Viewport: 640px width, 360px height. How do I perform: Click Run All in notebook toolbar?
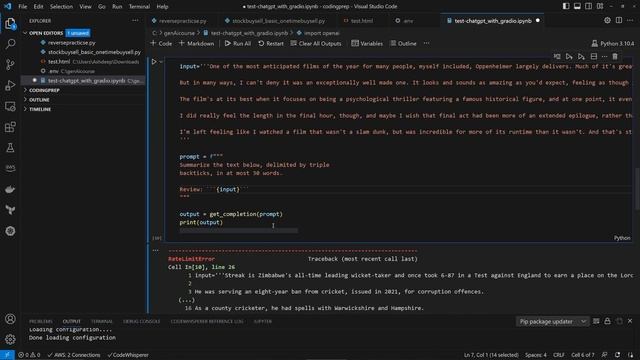[238, 43]
